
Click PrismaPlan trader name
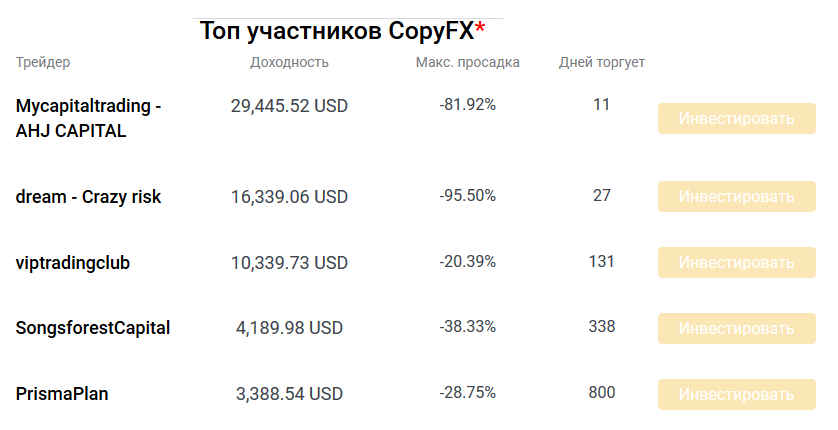click(x=62, y=394)
